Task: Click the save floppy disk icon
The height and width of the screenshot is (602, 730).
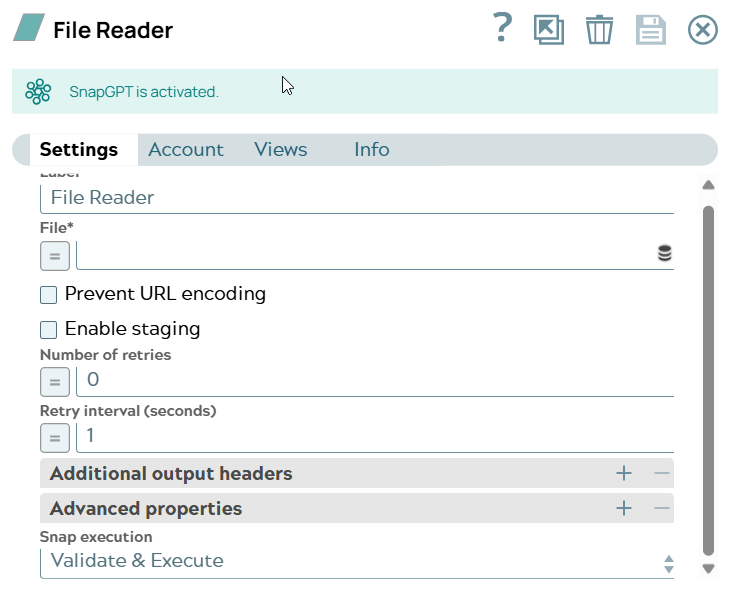Action: pyautogui.click(x=651, y=29)
